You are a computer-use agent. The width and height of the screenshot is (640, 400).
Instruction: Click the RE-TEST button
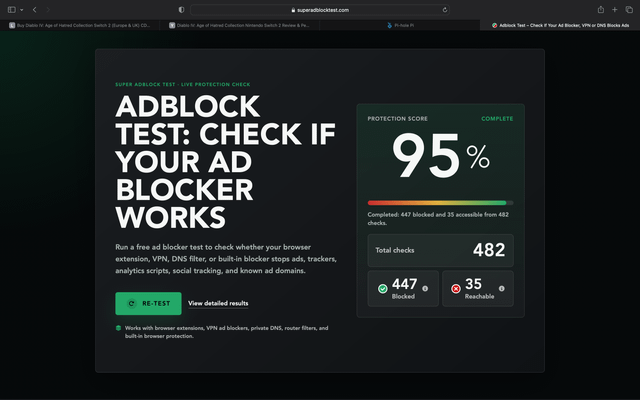(x=148, y=303)
